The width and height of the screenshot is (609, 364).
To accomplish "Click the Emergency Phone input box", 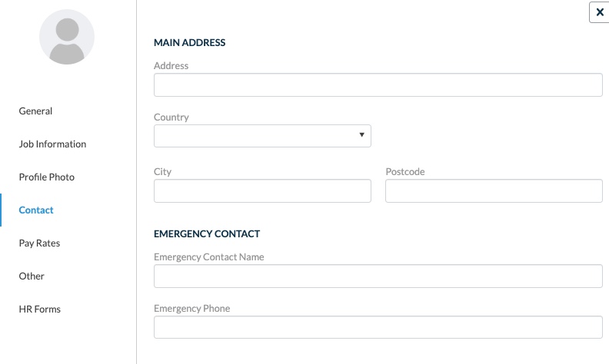I will click(x=378, y=327).
